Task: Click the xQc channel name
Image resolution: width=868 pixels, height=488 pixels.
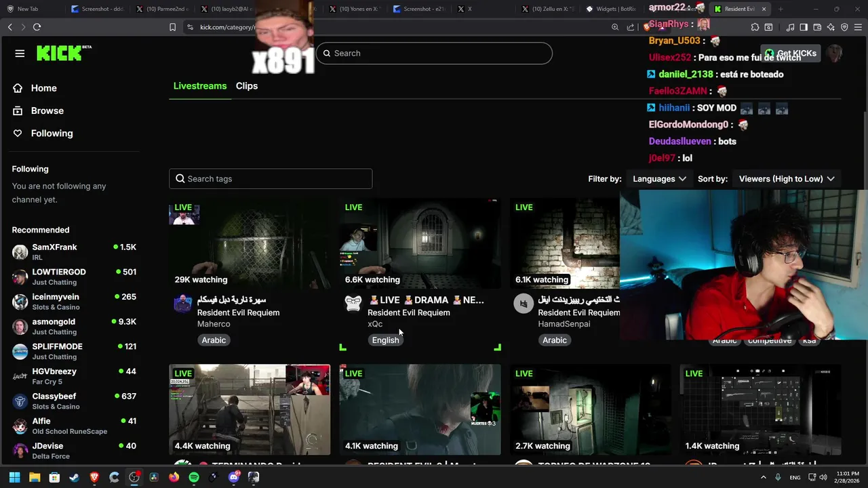Action: 375,324
